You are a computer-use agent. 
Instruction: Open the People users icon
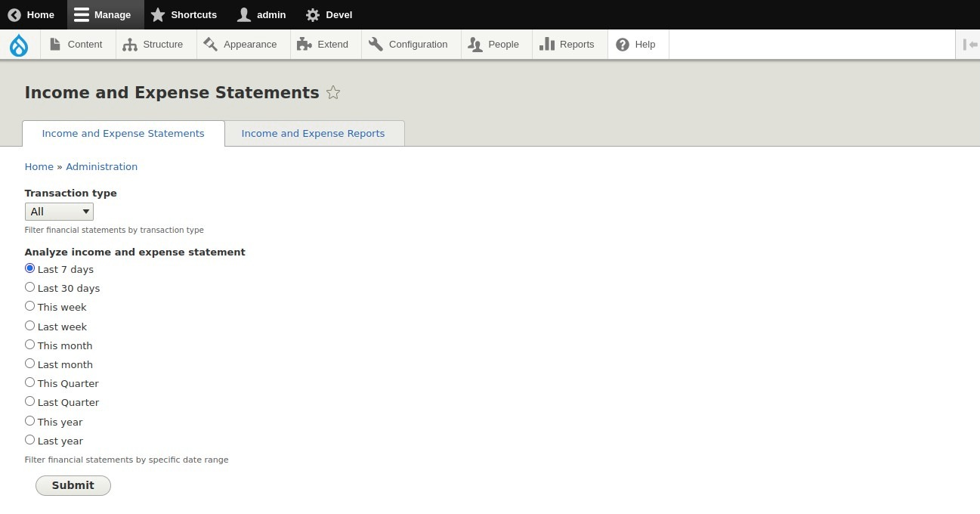[476, 44]
